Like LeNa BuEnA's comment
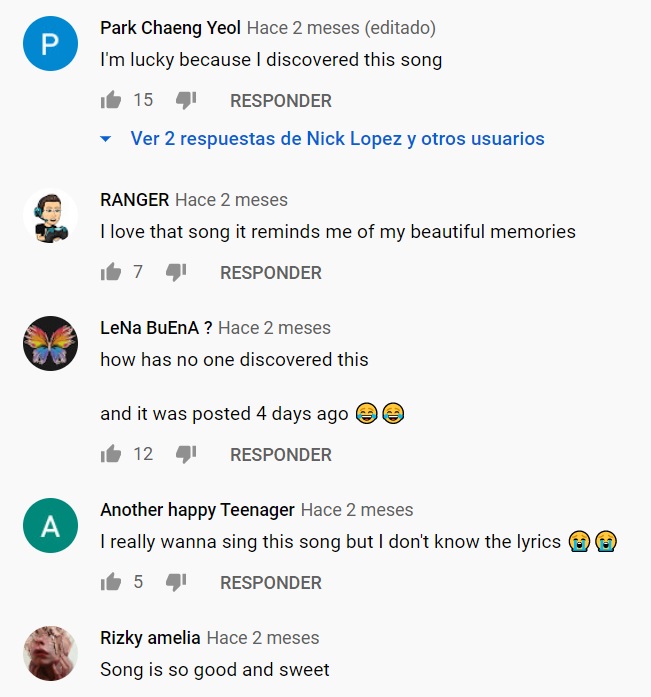The height and width of the screenshot is (697, 651). tap(111, 454)
